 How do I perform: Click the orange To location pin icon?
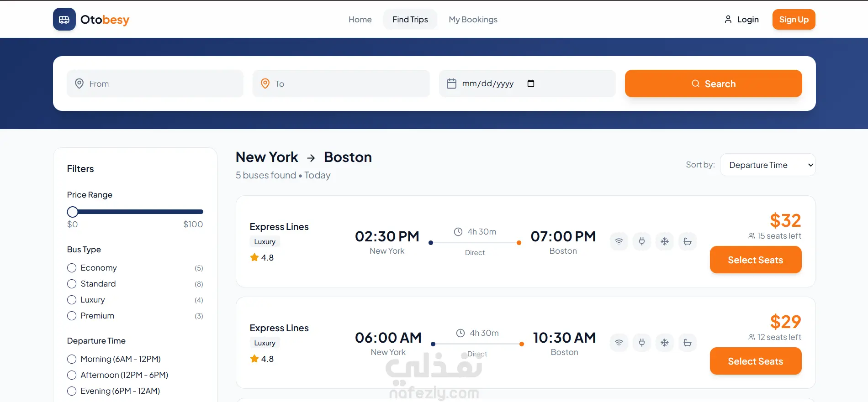coord(265,84)
